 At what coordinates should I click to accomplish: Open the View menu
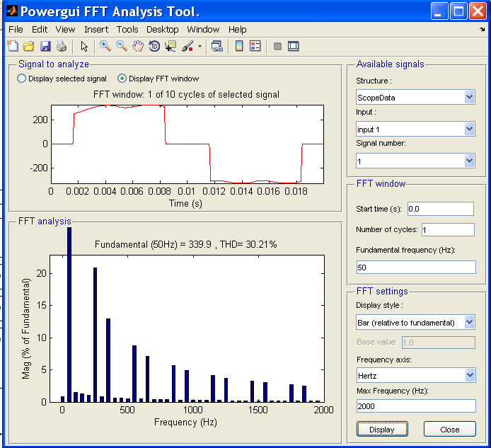[x=65, y=30]
